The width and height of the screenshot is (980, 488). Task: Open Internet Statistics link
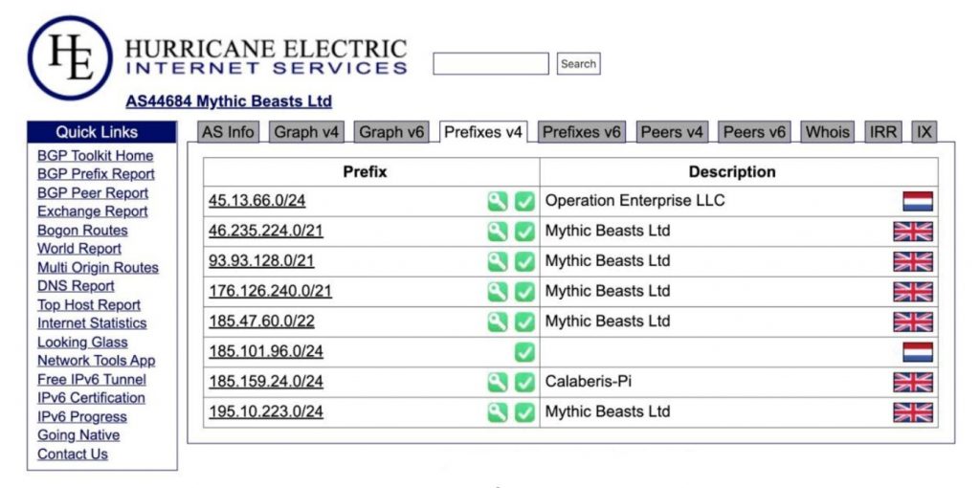point(92,323)
